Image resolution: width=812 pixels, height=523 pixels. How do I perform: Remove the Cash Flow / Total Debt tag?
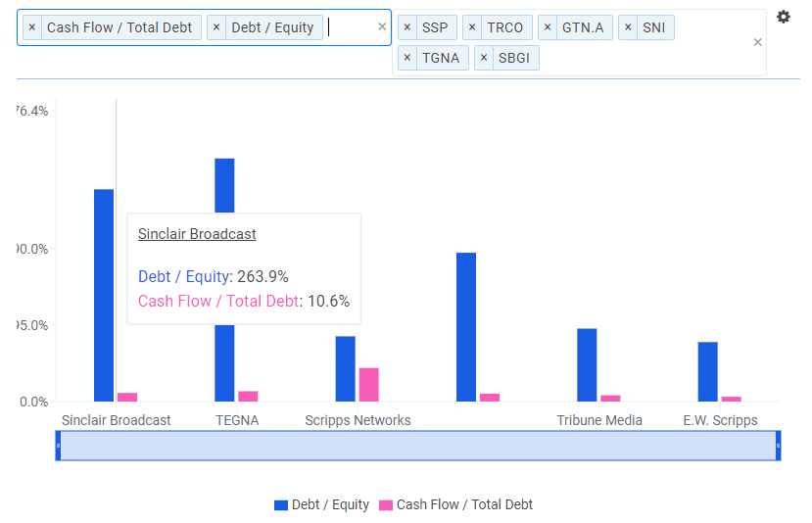[32, 27]
